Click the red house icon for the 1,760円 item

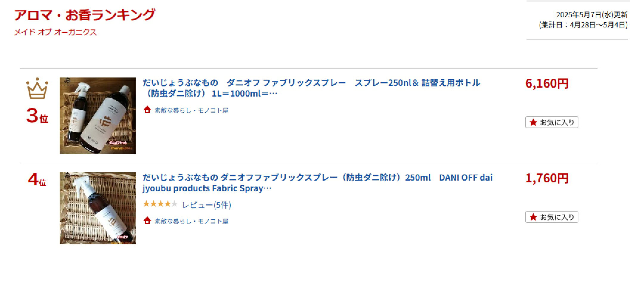point(147,221)
